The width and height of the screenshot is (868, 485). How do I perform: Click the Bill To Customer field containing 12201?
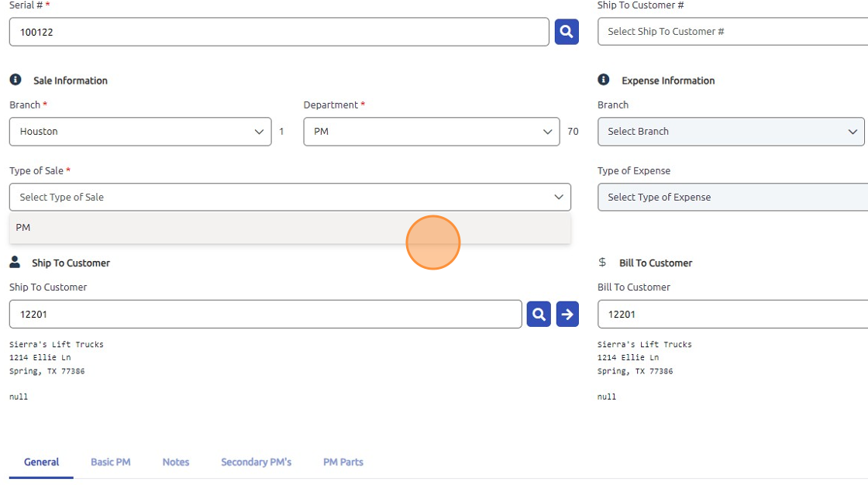(733, 314)
